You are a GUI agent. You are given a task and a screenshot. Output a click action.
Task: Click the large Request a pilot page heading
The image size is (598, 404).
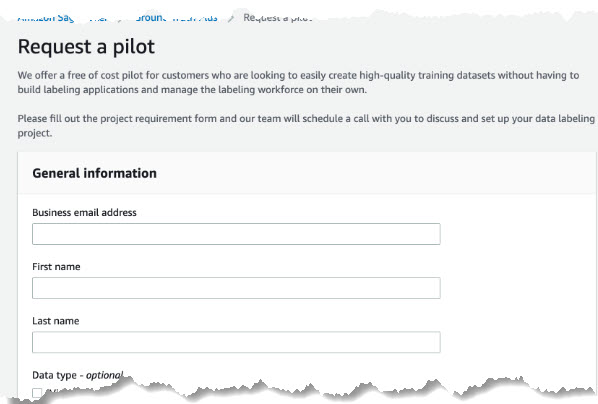point(86,47)
